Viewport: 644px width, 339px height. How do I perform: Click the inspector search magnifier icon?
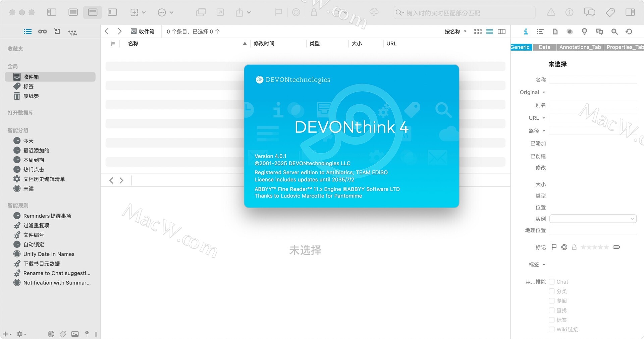[614, 32]
